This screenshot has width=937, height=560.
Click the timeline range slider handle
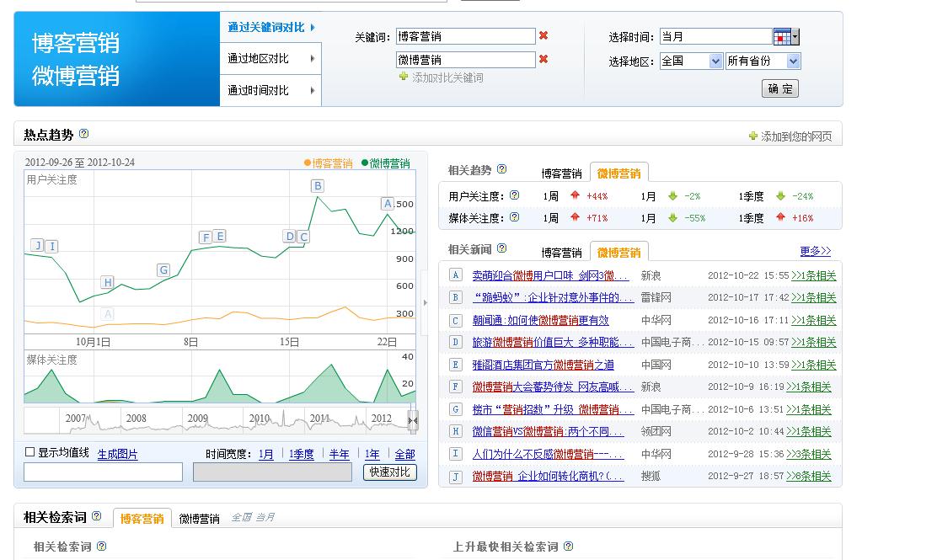pos(413,420)
